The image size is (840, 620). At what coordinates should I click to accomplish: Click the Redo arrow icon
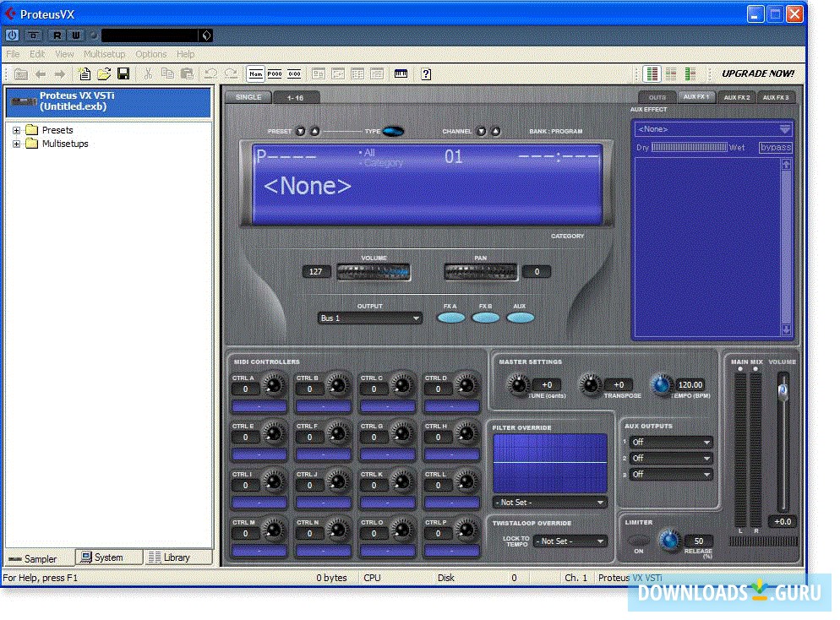click(231, 73)
